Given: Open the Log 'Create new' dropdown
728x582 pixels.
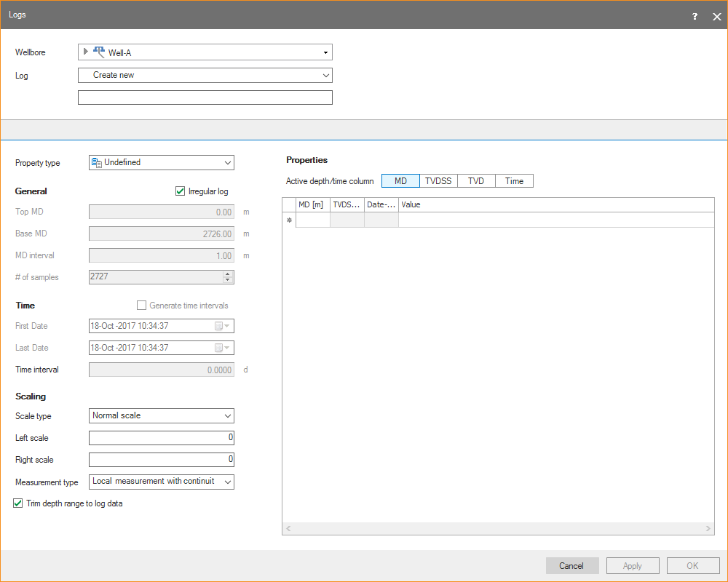Looking at the screenshot, I should coord(325,75).
